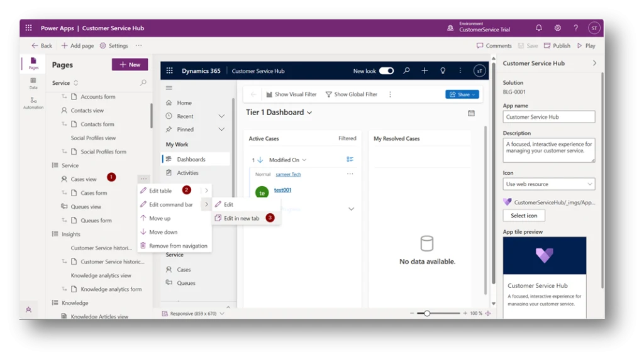Switch the Service area selector
The height and width of the screenshot is (359, 644).
pyautogui.click(x=65, y=82)
